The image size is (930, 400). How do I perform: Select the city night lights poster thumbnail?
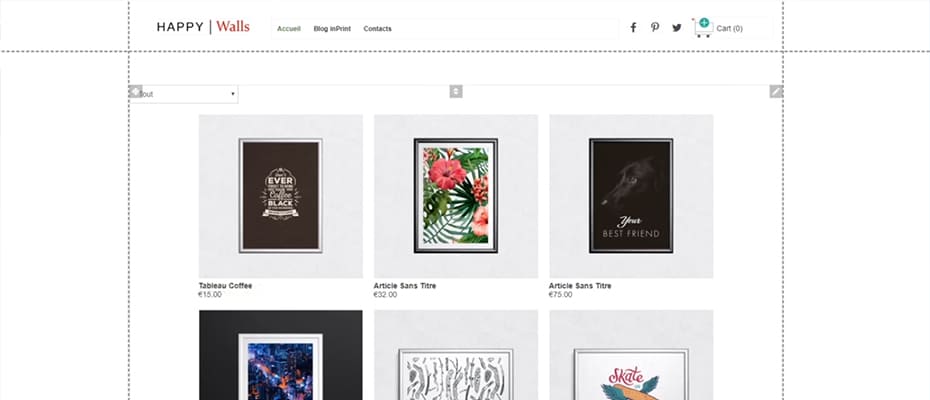(281, 355)
